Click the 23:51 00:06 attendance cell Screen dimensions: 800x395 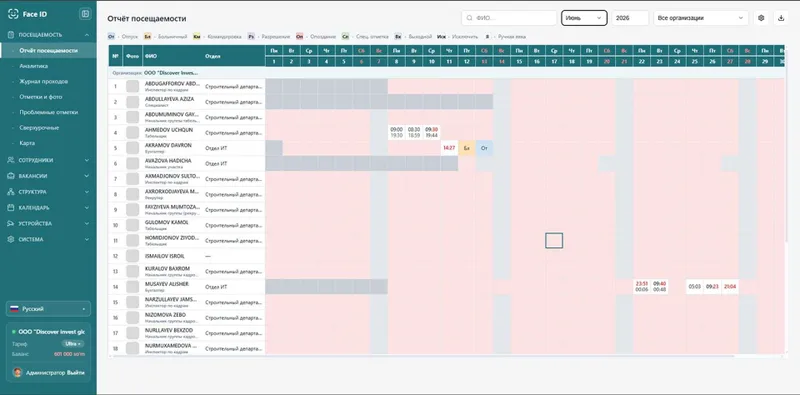coord(642,287)
